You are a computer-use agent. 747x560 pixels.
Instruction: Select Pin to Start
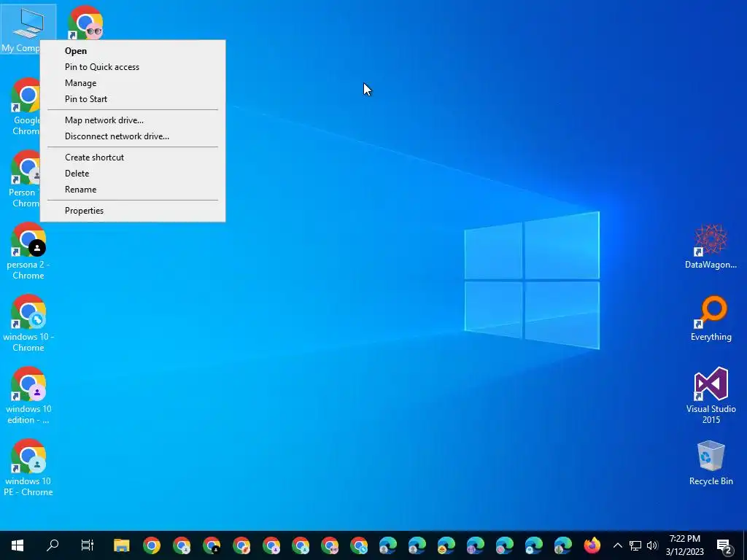coord(133,99)
